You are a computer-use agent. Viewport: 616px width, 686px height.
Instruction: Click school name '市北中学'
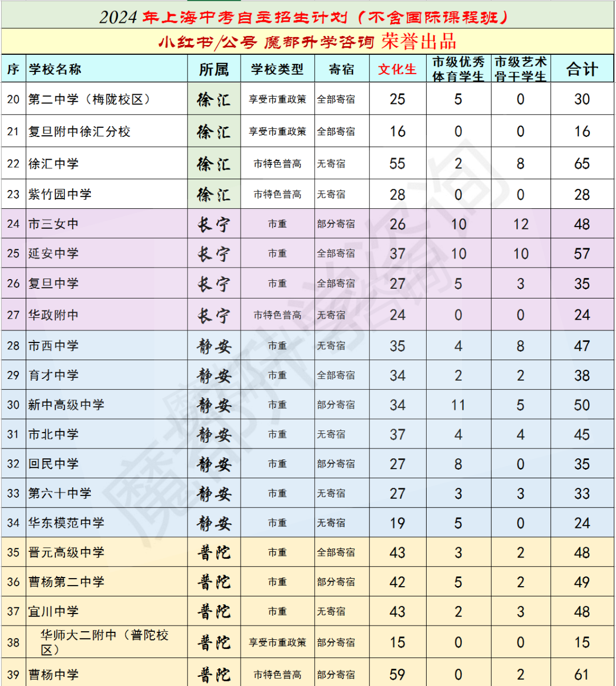coord(54,434)
